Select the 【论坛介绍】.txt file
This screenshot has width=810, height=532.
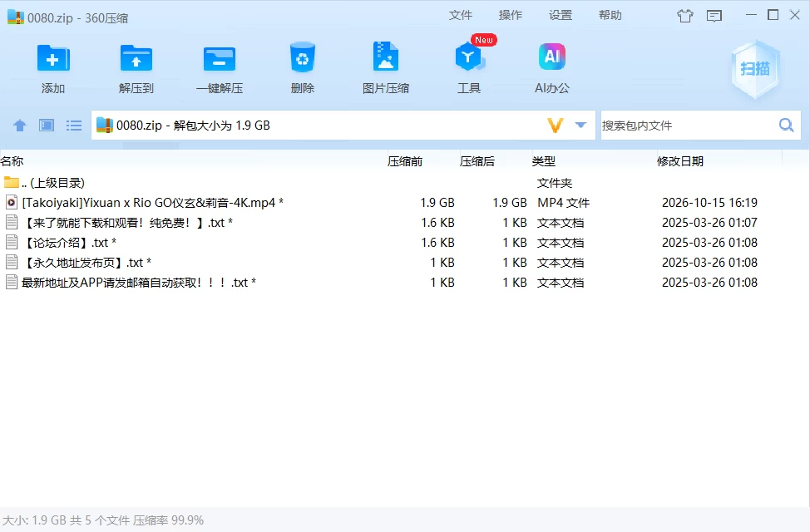pos(391,242)
